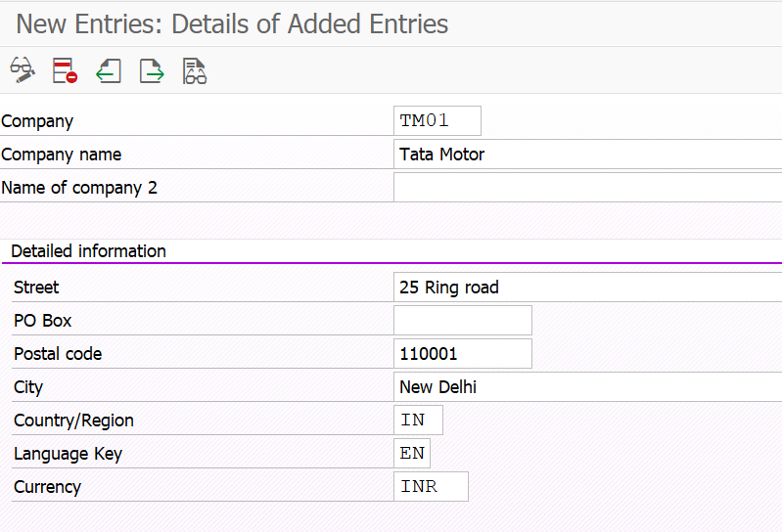Click the Country/Region field showing IN
The image size is (782, 532).
pyautogui.click(x=418, y=421)
